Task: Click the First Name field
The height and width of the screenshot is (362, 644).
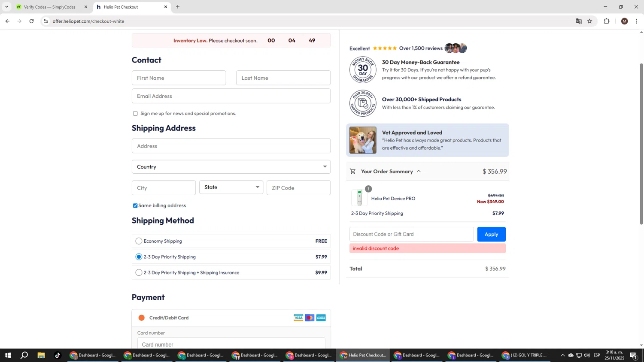Action: pyautogui.click(x=179, y=78)
